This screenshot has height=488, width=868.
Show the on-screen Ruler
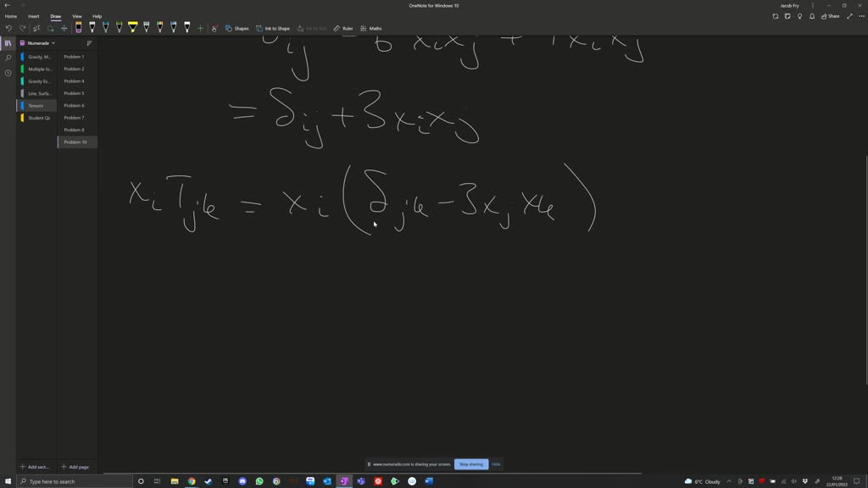pyautogui.click(x=343, y=28)
